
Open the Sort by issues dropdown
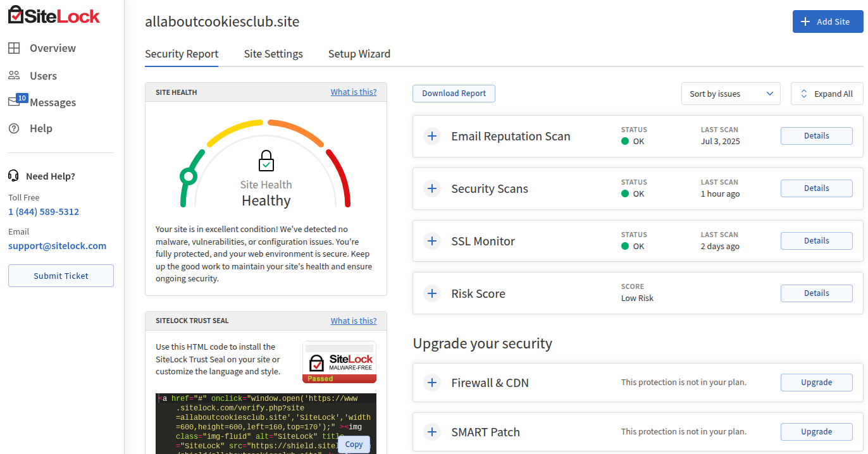coord(731,94)
